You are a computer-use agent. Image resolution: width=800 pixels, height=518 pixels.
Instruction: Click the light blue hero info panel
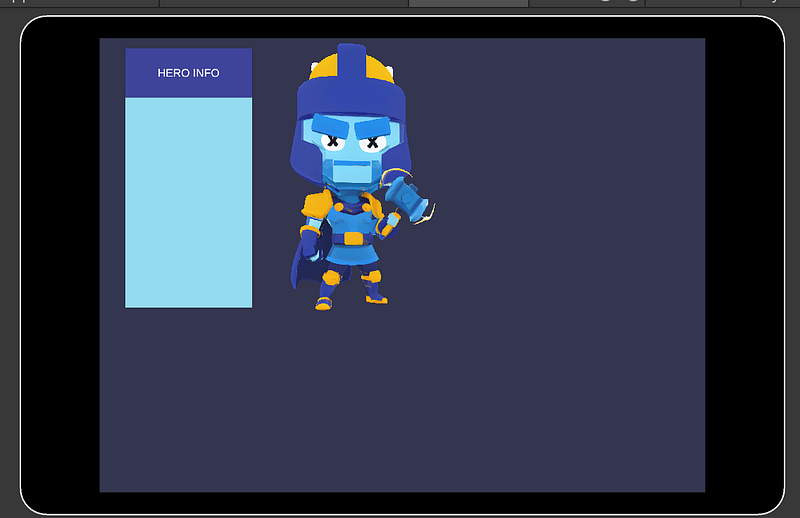point(188,203)
